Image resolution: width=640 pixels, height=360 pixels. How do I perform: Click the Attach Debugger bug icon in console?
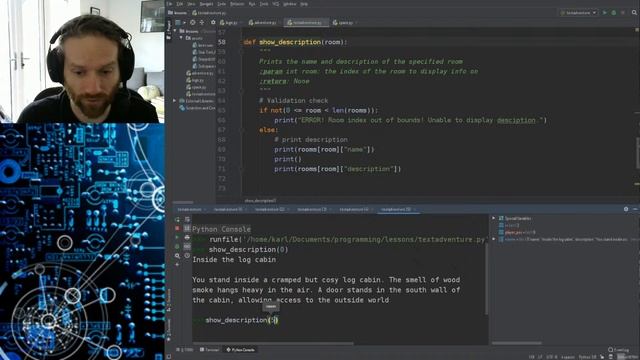point(177,247)
